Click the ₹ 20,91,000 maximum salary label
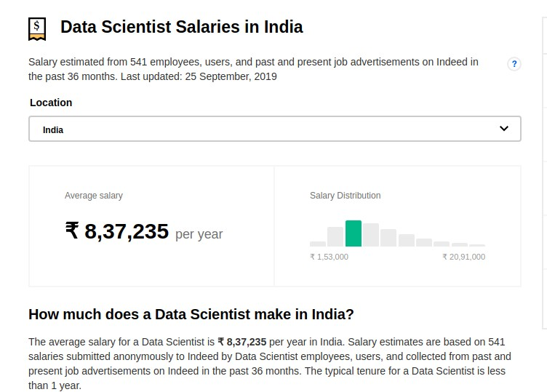This screenshot has height=392, width=547. (463, 257)
